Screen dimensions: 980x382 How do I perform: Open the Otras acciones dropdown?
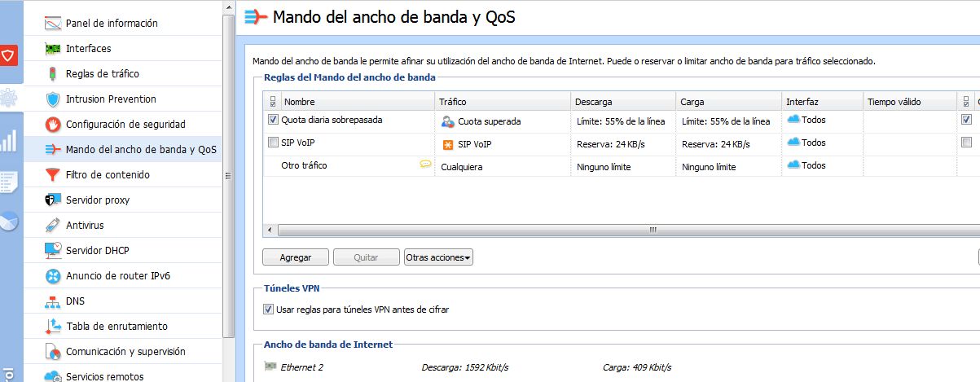click(x=438, y=257)
